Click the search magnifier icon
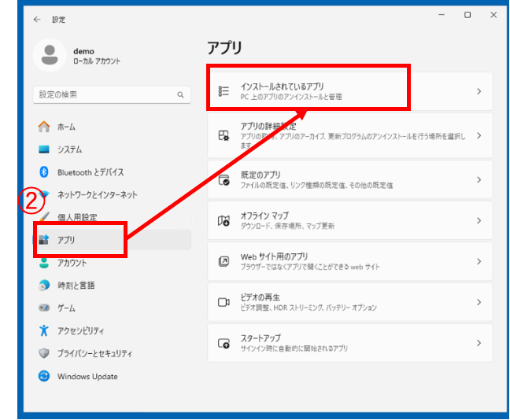Viewport: 510px width, 420px height. click(x=181, y=94)
